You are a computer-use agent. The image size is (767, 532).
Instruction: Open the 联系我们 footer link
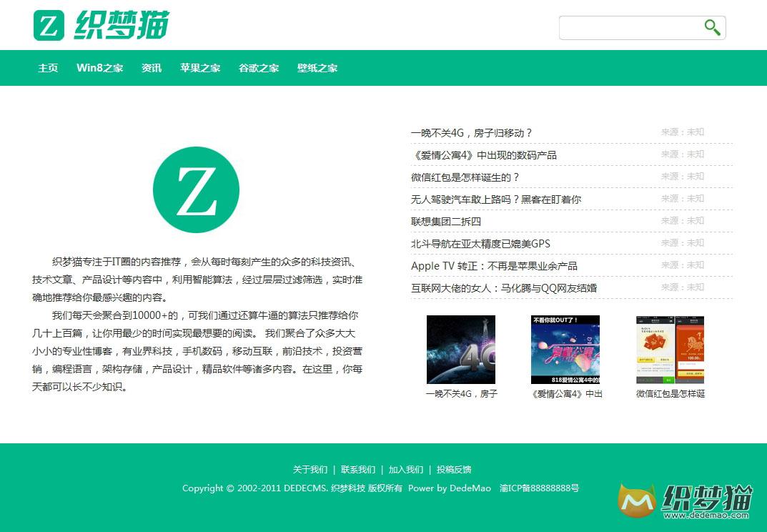(x=358, y=470)
